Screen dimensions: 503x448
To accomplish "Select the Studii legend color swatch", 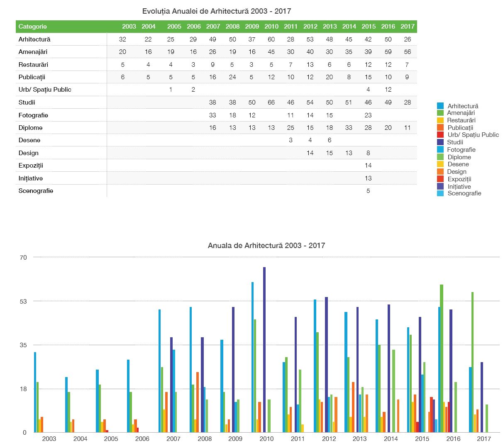I will click(440, 142).
